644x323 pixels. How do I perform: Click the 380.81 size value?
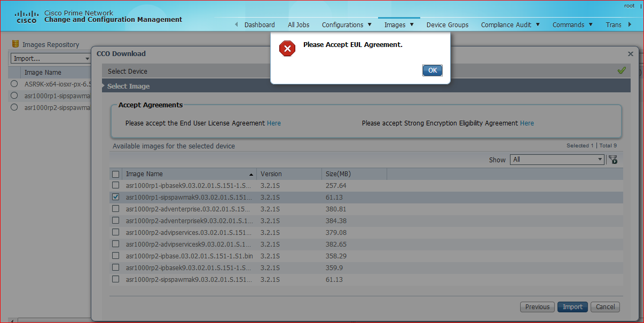(x=336, y=209)
